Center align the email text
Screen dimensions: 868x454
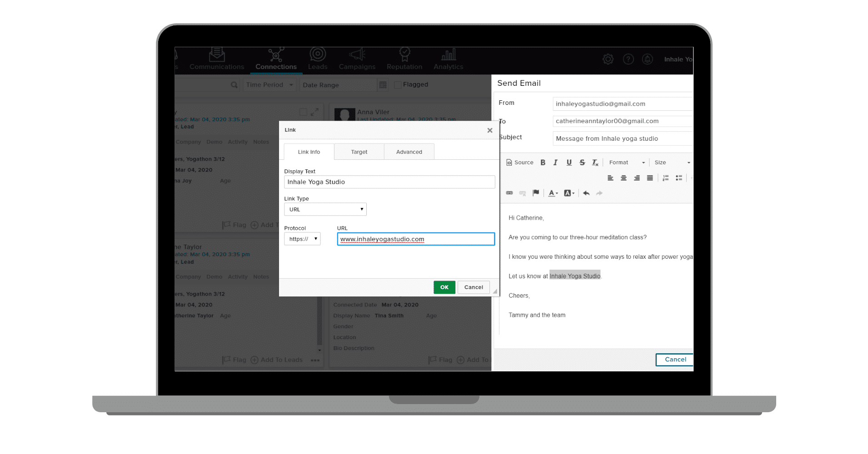[624, 178]
